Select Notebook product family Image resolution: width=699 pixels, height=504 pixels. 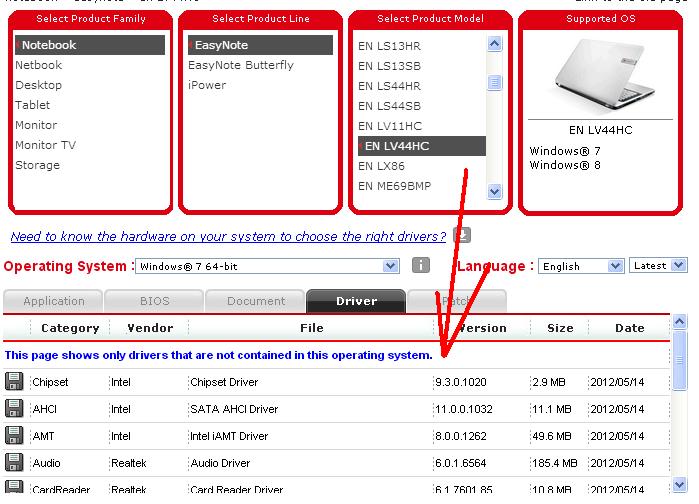90,45
